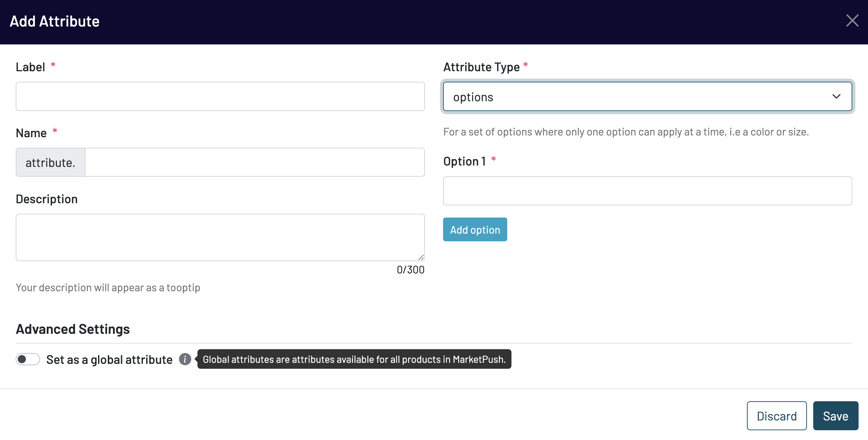Open the dropdown showing 'options'

647,96
